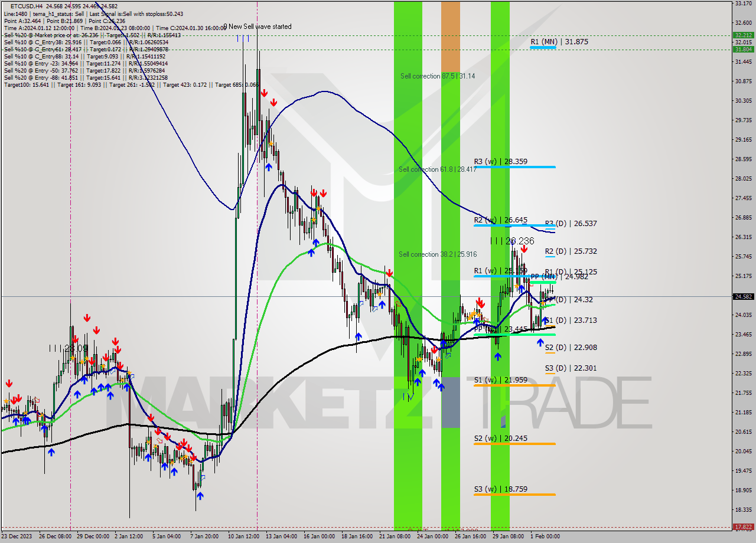Viewport: 756px width, 543px height.
Task: Select the S2 (w) | 20.245 support label
Action: coord(501,439)
